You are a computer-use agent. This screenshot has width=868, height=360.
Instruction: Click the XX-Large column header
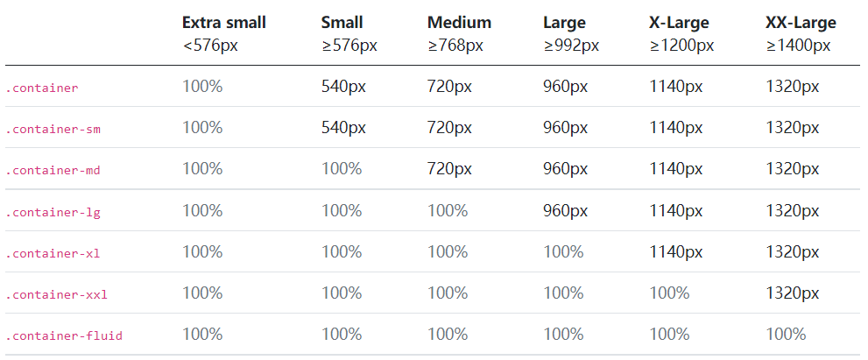point(801,23)
